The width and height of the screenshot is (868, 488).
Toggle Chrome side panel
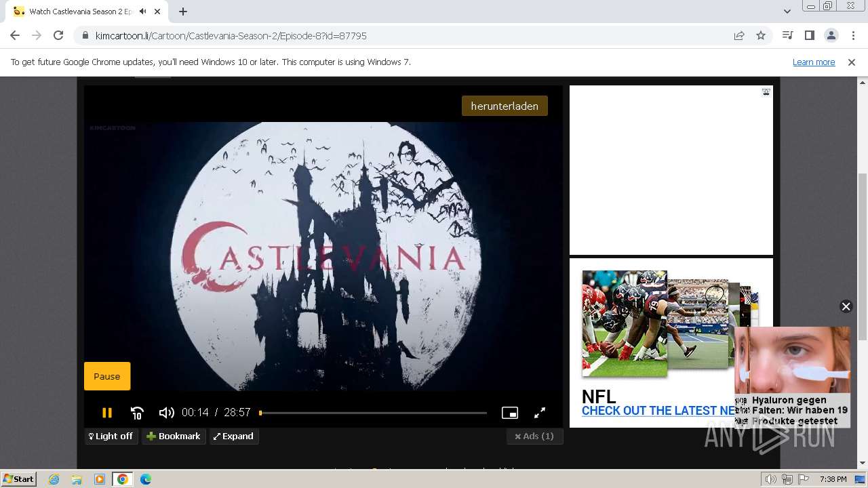point(809,35)
